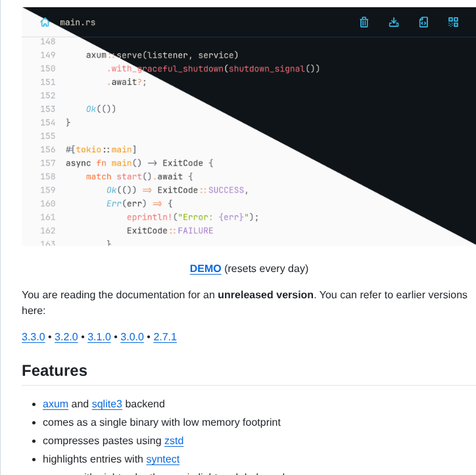Screen dimensions: 476x475
Task: Go to version 3.3.0 documentation
Action: click(34, 337)
